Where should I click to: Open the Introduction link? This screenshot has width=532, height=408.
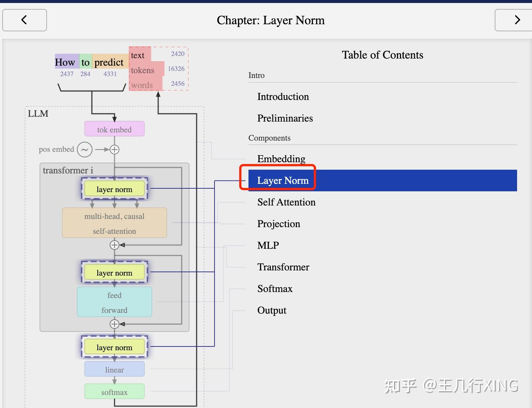pyautogui.click(x=283, y=97)
